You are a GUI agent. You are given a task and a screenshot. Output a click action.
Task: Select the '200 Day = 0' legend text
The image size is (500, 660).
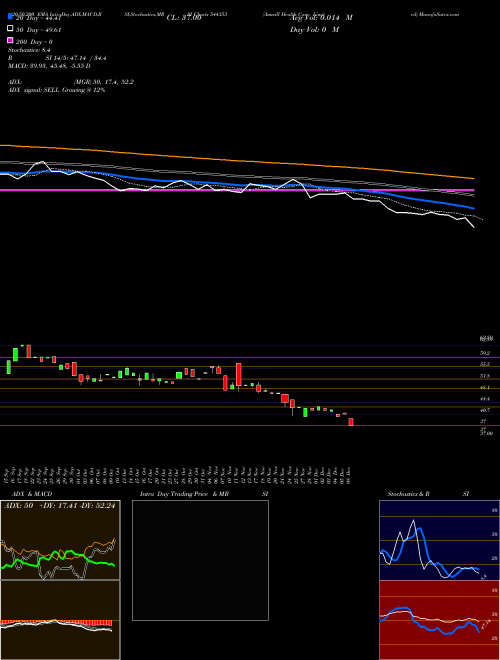(x=35, y=42)
